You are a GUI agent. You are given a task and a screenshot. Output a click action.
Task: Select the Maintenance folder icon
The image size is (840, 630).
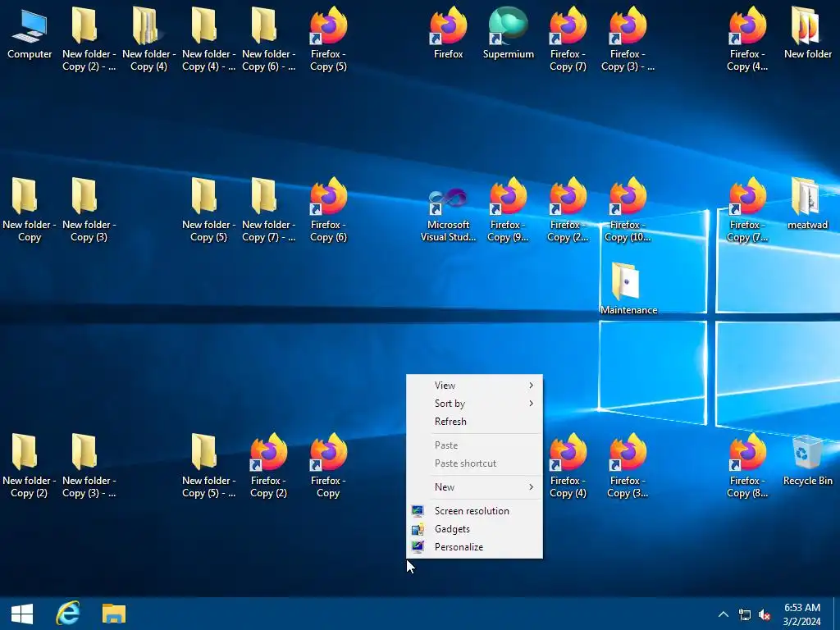coord(628,290)
